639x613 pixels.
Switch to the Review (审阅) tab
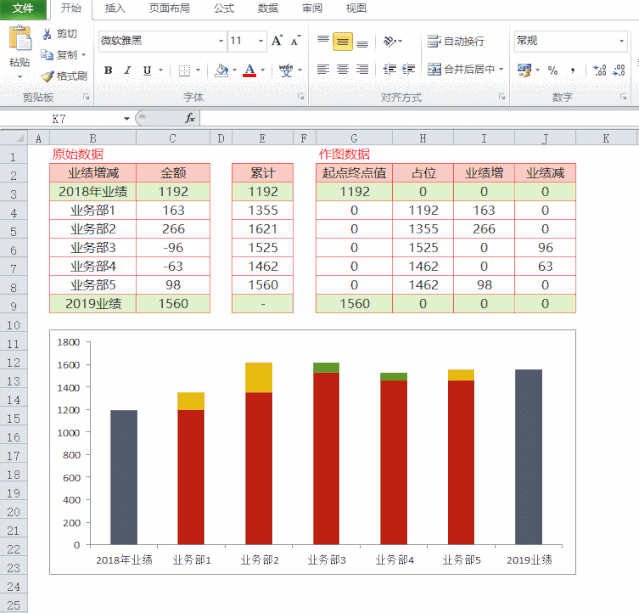pos(312,9)
